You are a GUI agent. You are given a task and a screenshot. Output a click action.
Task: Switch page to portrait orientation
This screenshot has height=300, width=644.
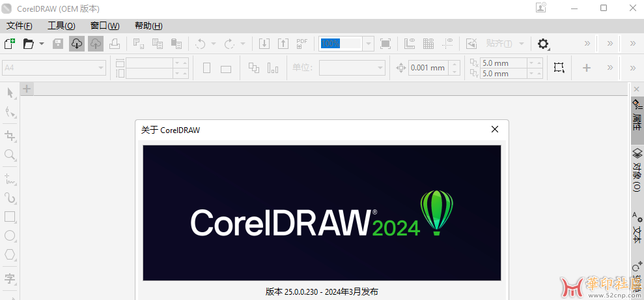pos(207,68)
